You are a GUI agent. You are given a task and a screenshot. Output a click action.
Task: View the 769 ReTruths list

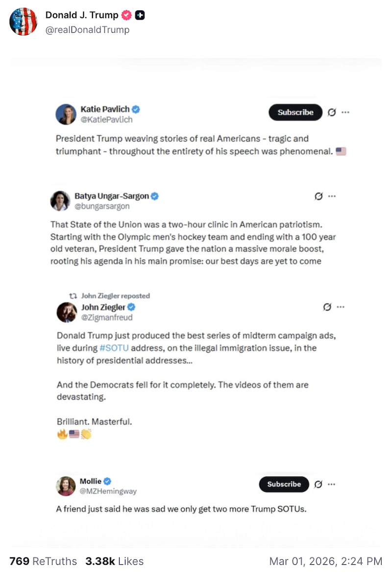click(43, 561)
